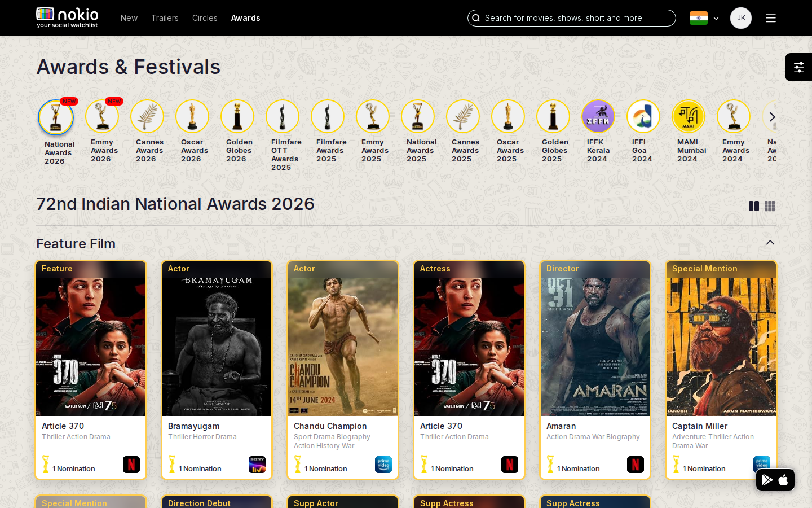Open the hamburger menu
Image resolution: width=812 pixels, height=508 pixels.
coord(771,18)
